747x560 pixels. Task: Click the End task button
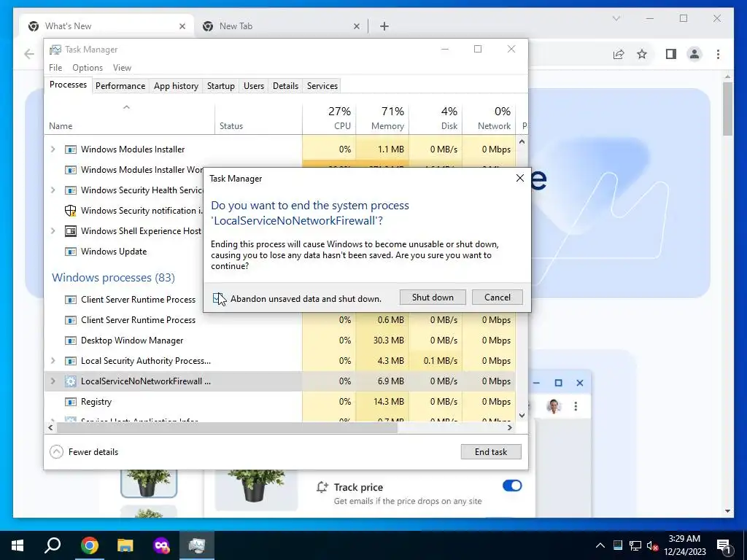pyautogui.click(x=491, y=452)
